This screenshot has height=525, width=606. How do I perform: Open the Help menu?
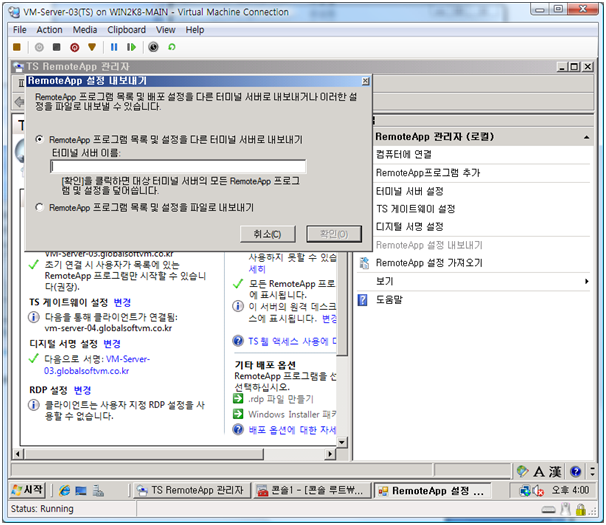(194, 30)
